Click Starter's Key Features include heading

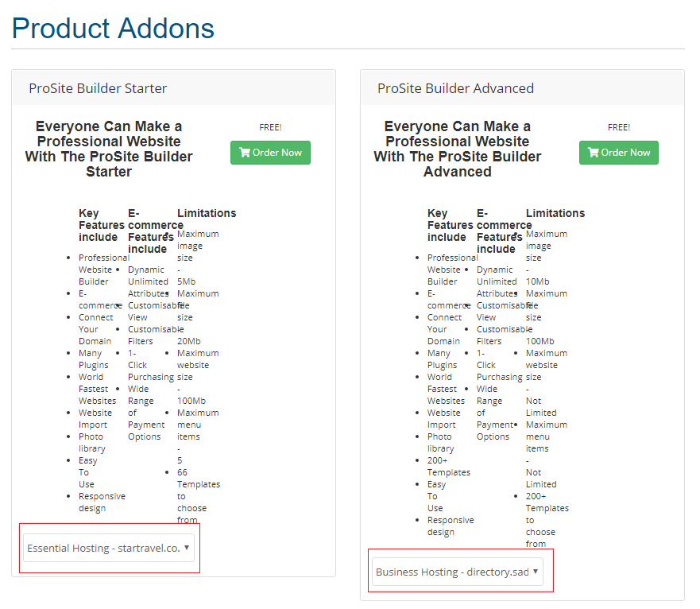tap(102, 225)
